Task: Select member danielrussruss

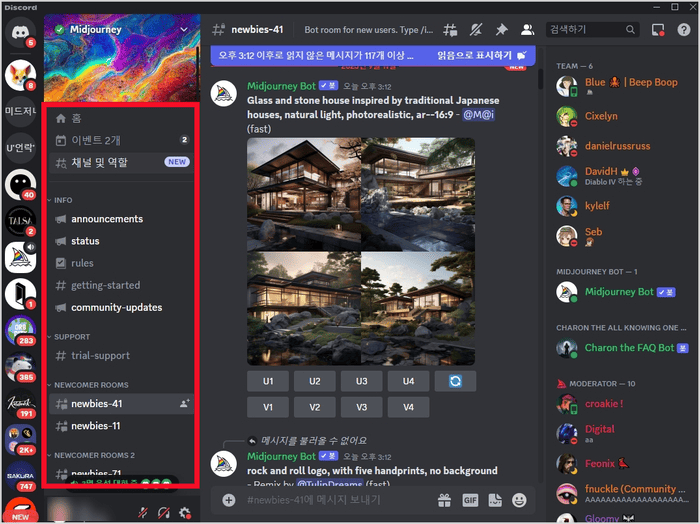Action: [622, 146]
